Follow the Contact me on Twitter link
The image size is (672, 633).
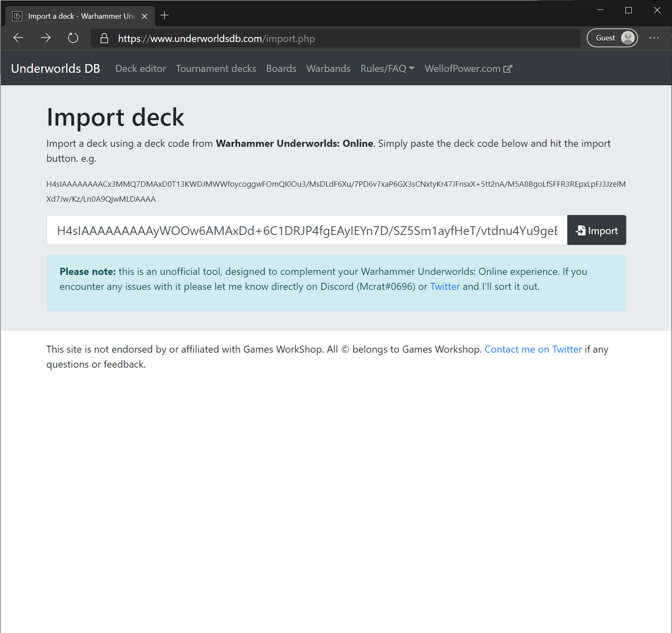[533, 349]
